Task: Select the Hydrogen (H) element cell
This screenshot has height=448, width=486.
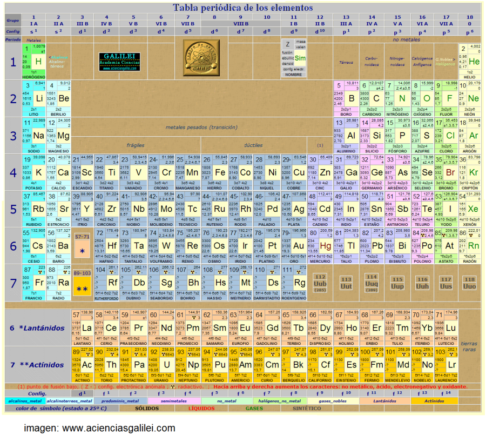Action: tap(33, 62)
